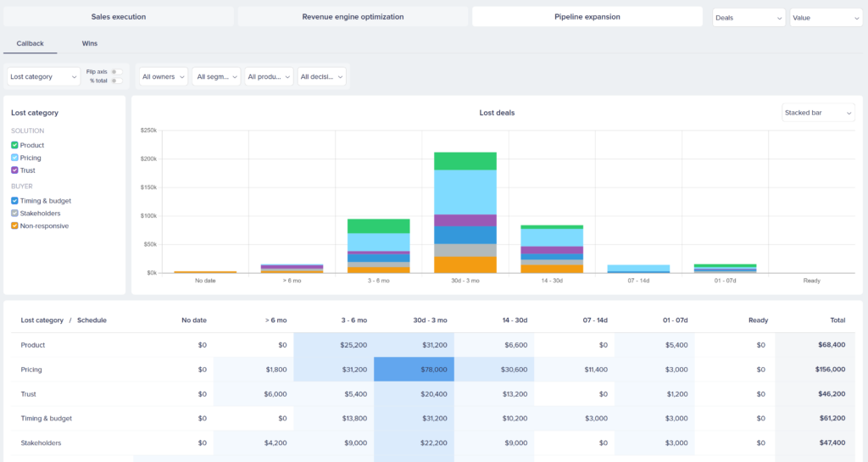Uncheck the Trust checkbox in legend
The height and width of the screenshot is (462, 868).
(15, 170)
